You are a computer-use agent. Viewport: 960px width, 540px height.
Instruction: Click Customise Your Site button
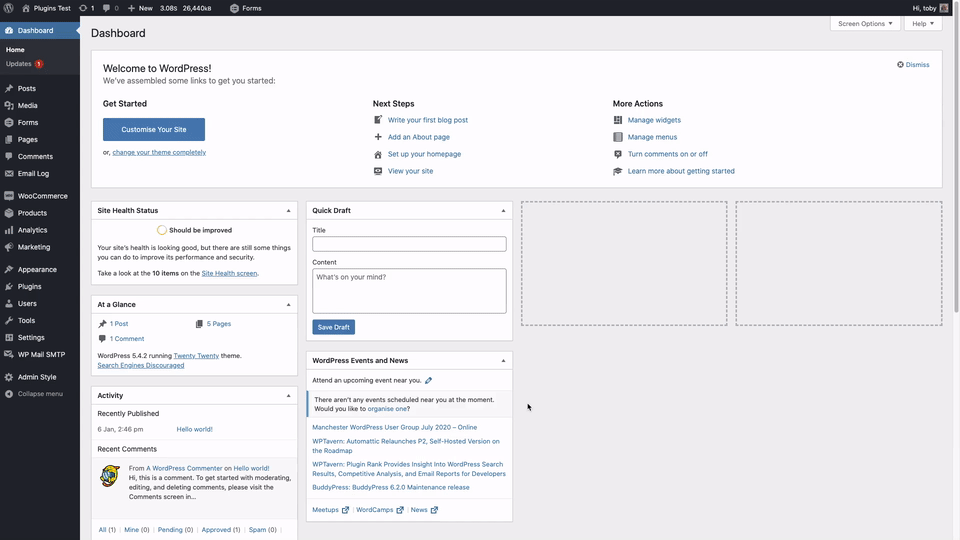[154, 129]
